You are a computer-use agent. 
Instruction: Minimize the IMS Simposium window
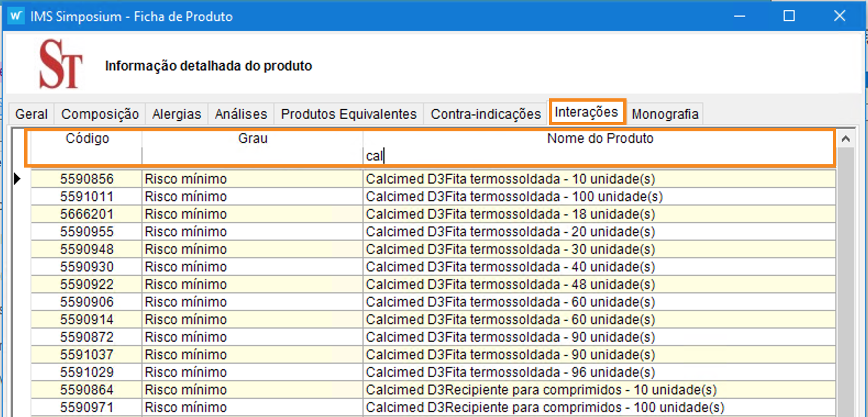click(x=739, y=16)
